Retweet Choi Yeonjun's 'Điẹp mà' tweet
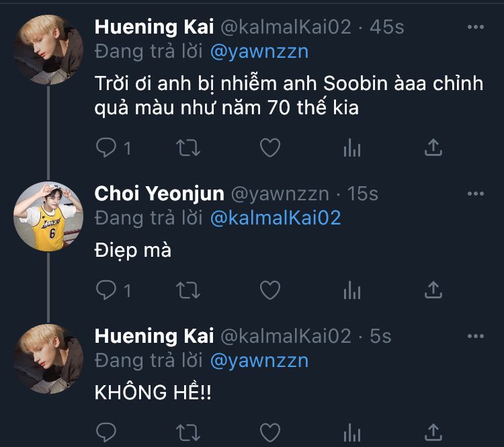 [187, 290]
